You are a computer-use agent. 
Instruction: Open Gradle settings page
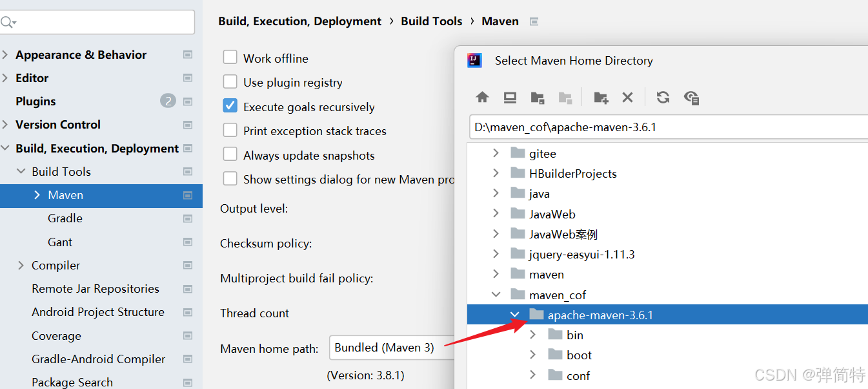[65, 218]
